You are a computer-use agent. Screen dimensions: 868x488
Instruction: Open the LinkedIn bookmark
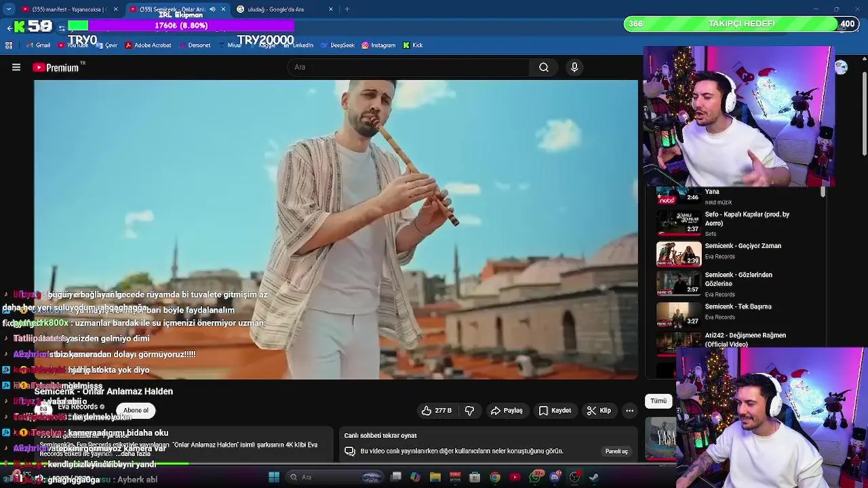coord(298,45)
